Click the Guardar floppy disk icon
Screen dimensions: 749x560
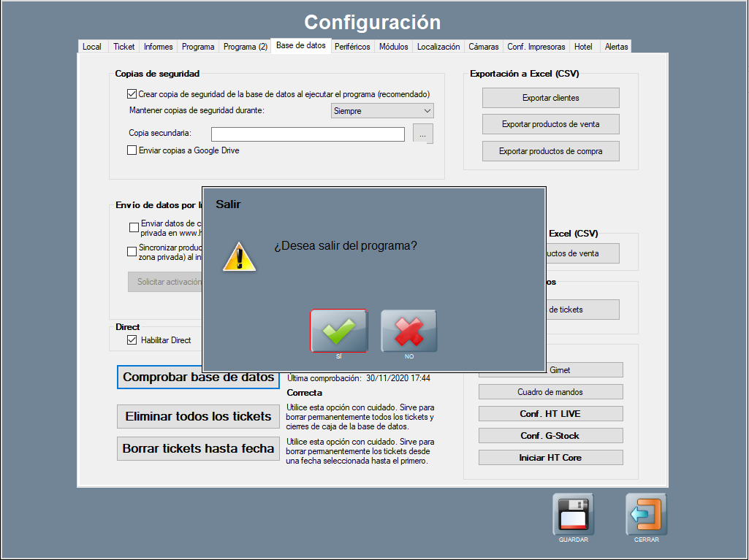(x=573, y=514)
